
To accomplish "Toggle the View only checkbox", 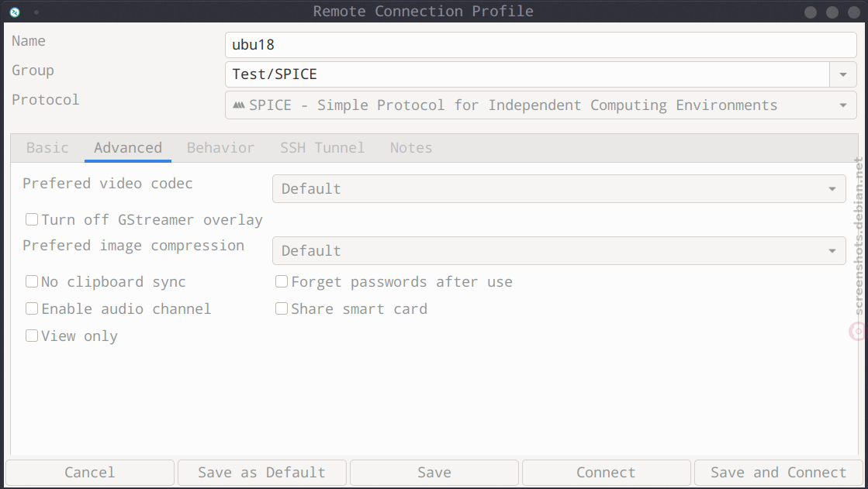I will 32,336.
